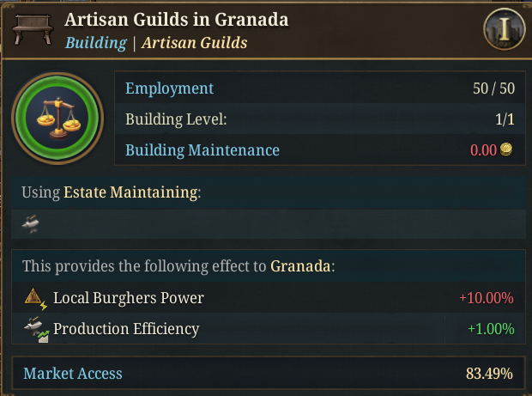Open the Market Access link
This screenshot has height=396, width=532.
tap(73, 374)
